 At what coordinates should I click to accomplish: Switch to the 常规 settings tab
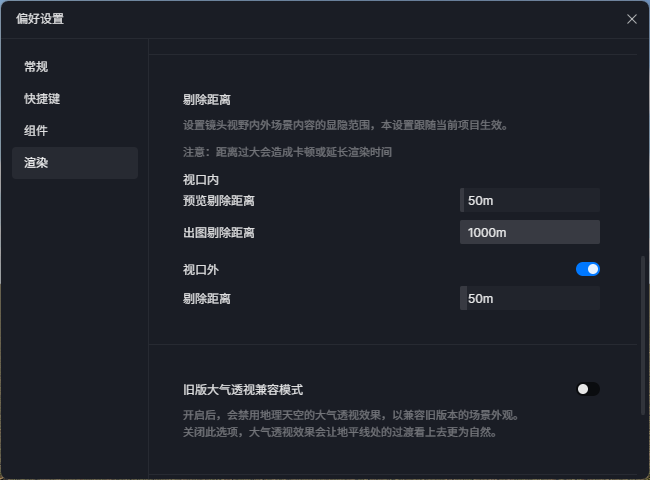click(37, 67)
